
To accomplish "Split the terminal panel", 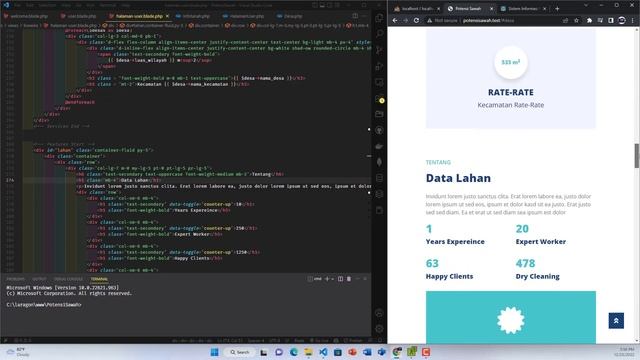I will [x=340, y=279].
